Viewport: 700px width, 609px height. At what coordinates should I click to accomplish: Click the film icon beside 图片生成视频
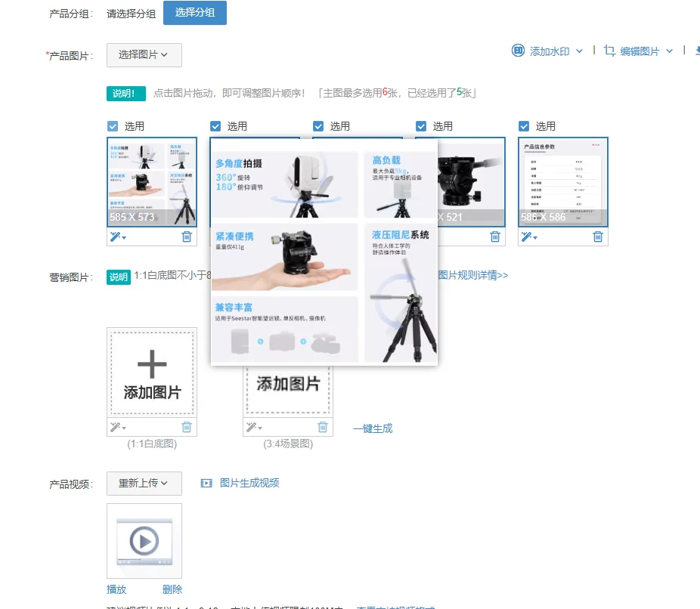(x=206, y=483)
